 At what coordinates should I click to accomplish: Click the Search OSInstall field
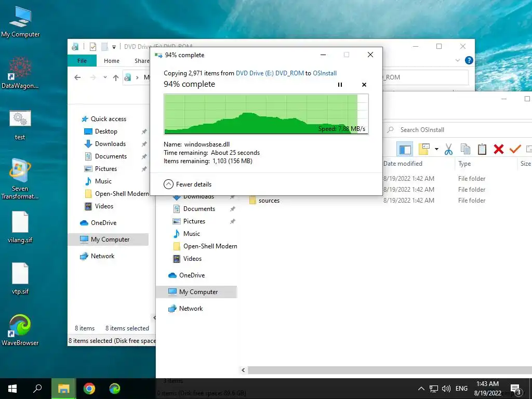[458, 129]
